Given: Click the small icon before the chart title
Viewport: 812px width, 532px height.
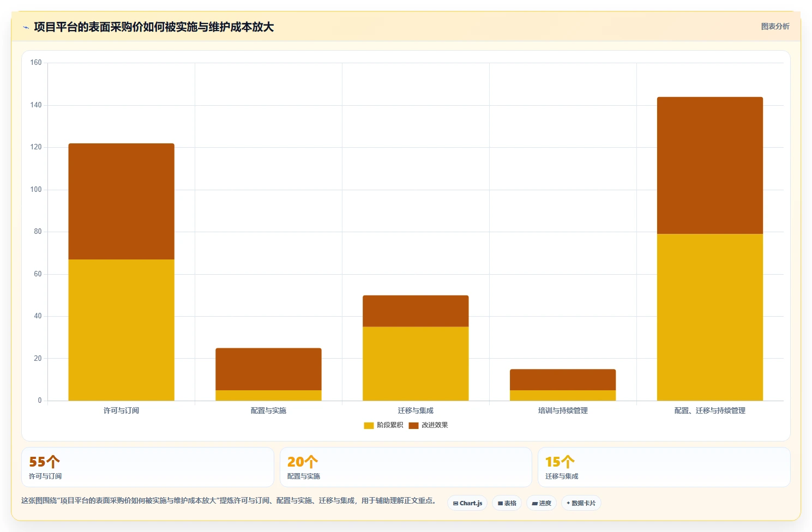Looking at the screenshot, I should pos(26,27).
